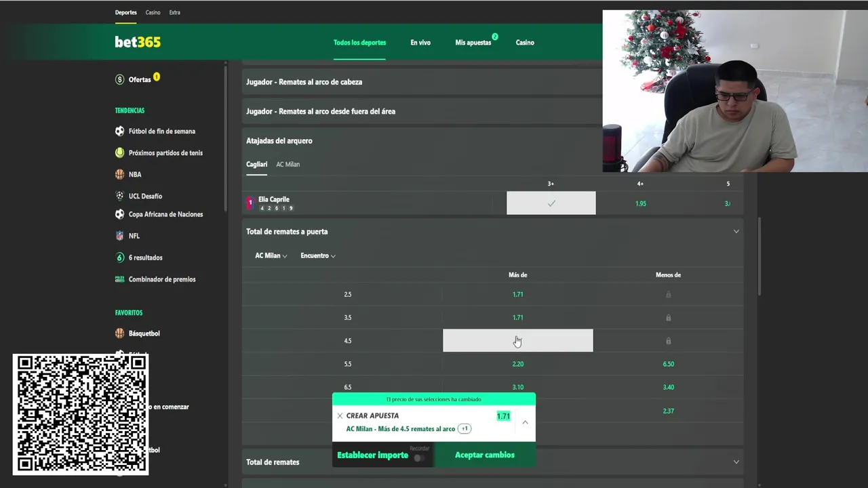Click Combinador de premios prize icon
The image size is (868, 488).
coord(119,279)
